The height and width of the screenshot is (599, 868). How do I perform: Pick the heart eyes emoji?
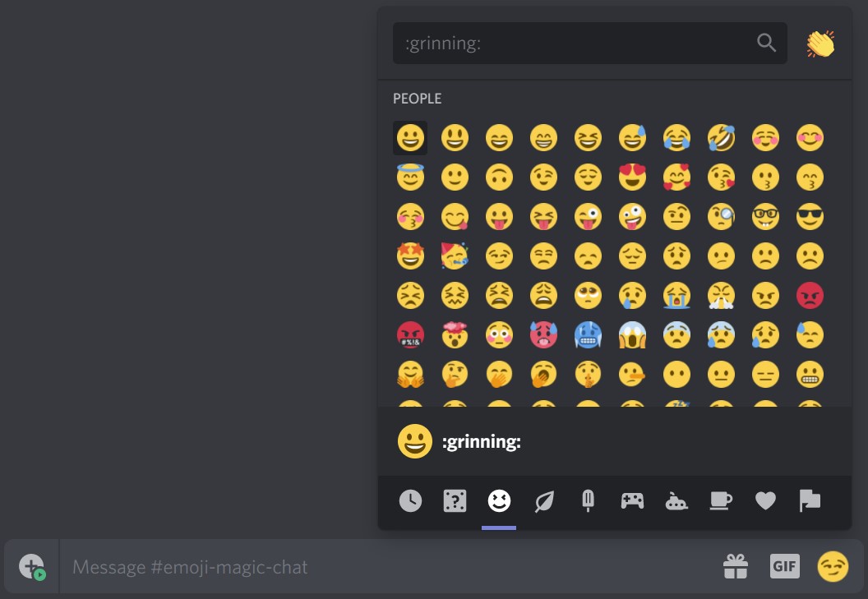pos(632,177)
